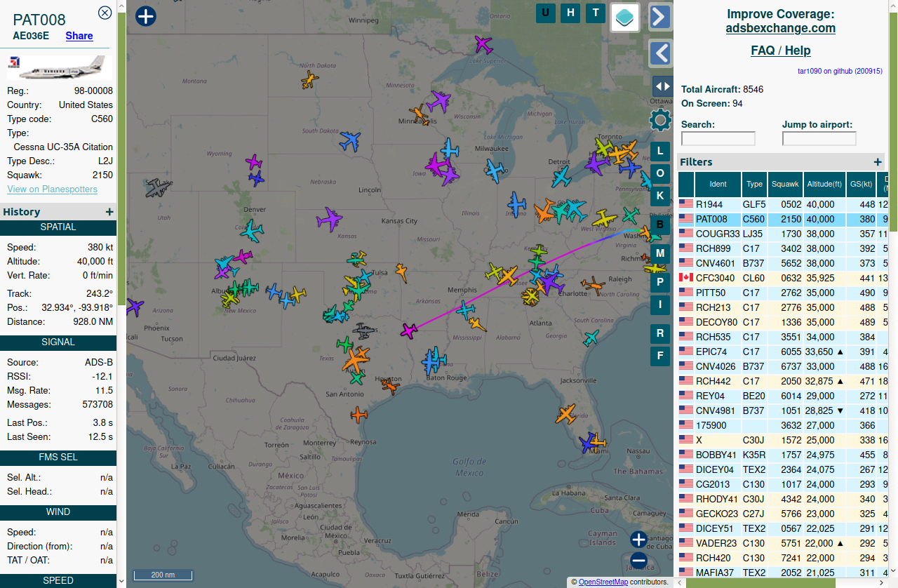Select the CFC3040 Canadian aircraft row
Image resolution: width=898 pixels, height=588 pixels.
(x=784, y=278)
